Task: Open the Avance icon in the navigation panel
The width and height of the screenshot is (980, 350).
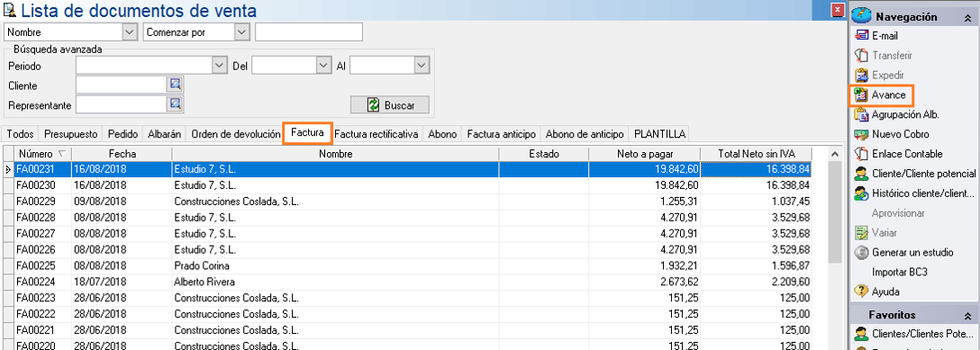Action: (862, 94)
